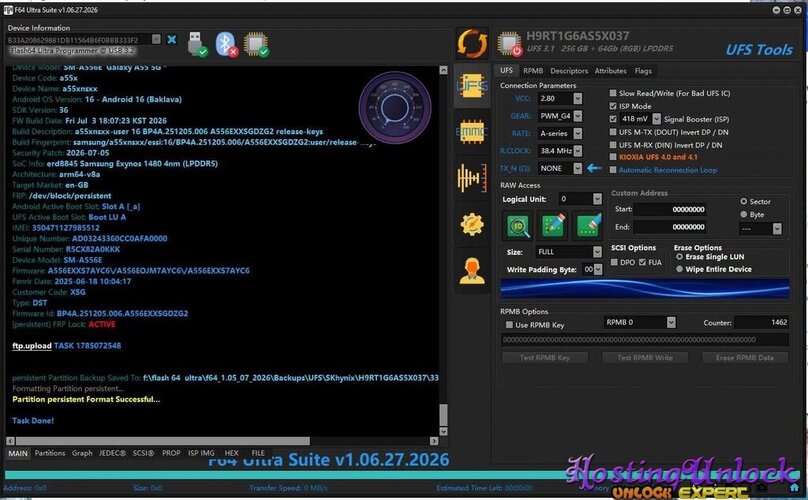Click the blue X icon beside the device ID

point(172,40)
